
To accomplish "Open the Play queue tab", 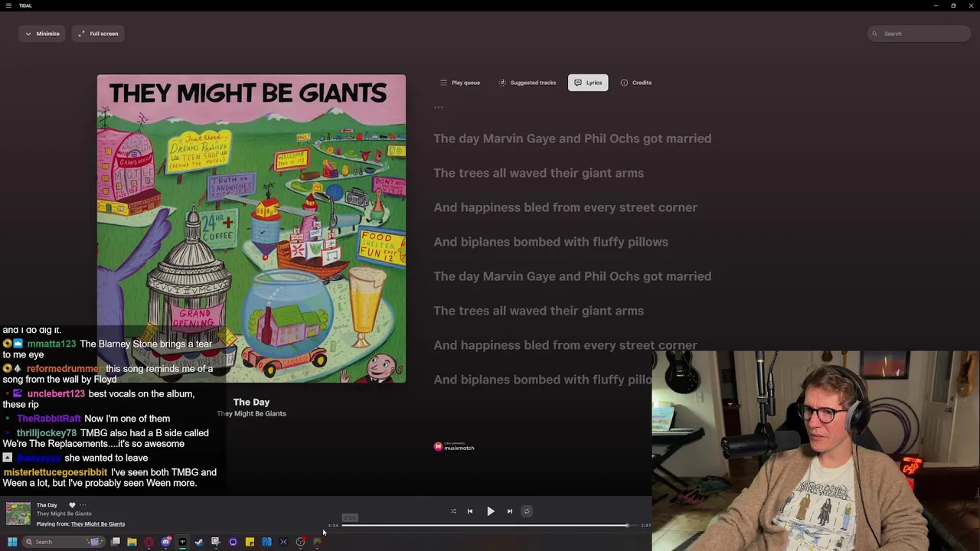I will [459, 83].
